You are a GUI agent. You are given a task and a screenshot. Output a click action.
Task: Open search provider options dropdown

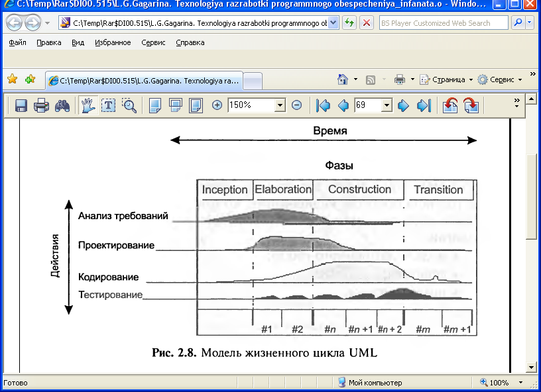(x=530, y=23)
